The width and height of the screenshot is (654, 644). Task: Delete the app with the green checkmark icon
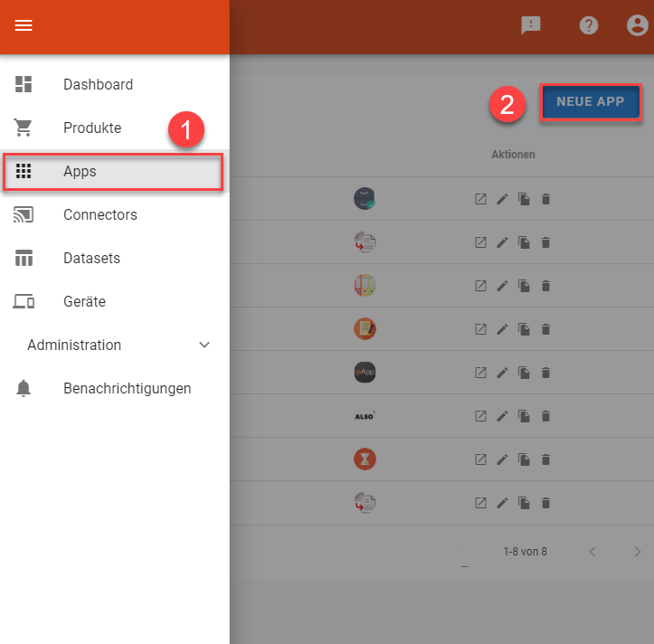point(545,199)
